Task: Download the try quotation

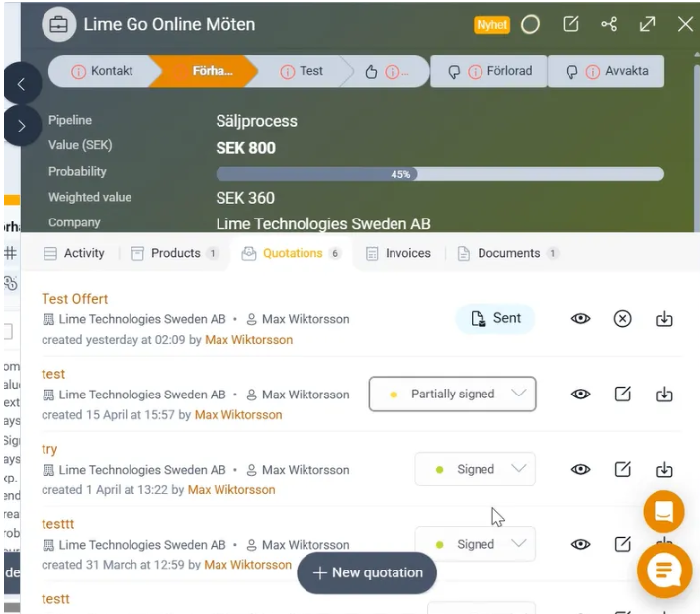Action: click(664, 469)
